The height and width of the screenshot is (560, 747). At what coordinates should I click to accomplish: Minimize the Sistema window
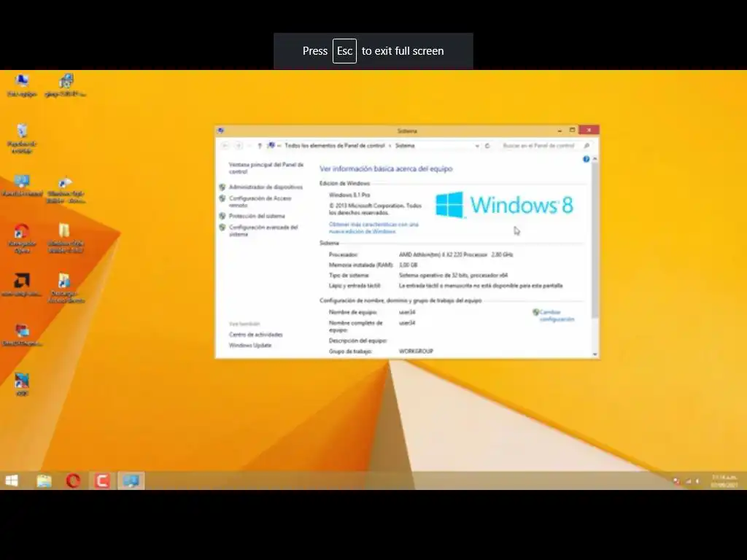tap(560, 131)
